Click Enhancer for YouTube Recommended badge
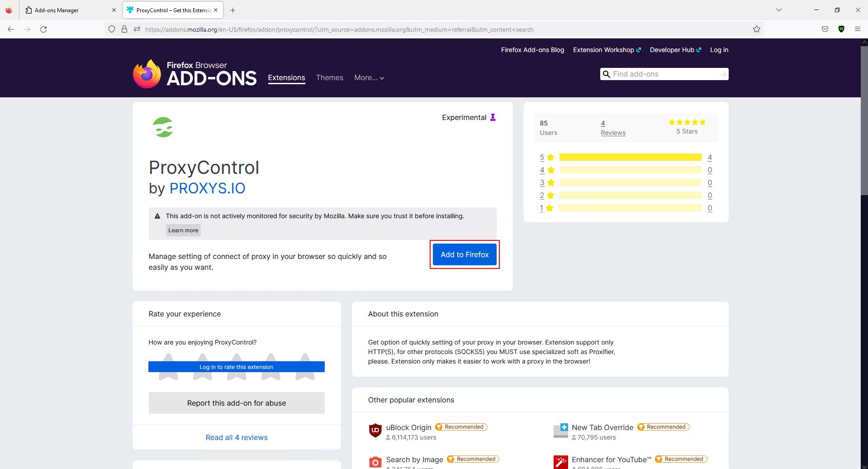Screen dimensions: 868x469 coord(681,459)
